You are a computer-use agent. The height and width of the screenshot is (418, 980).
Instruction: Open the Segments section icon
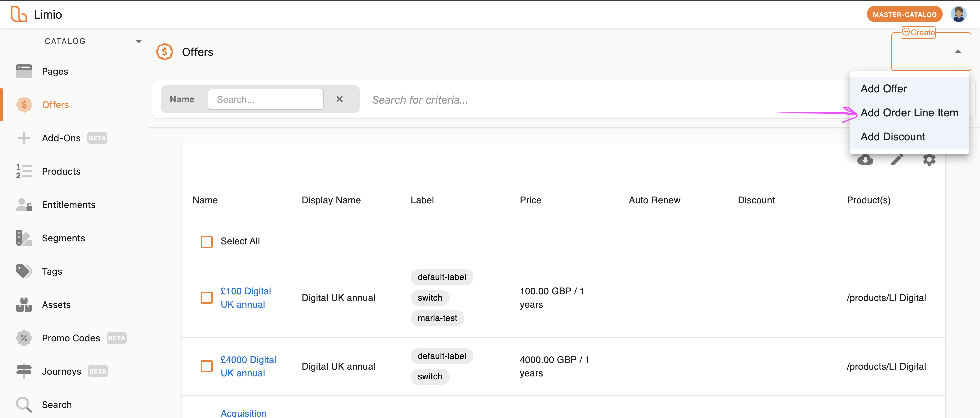24,238
